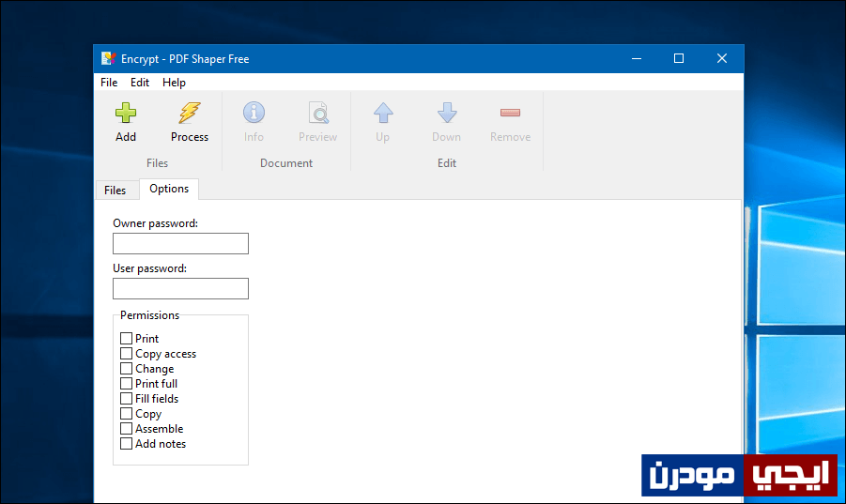Click into the Owner password field

tap(180, 244)
